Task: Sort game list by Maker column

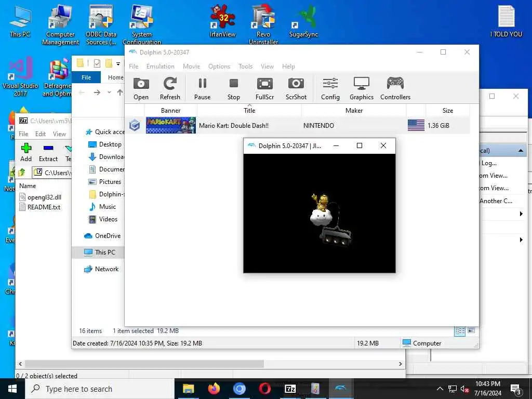Action: click(354, 111)
